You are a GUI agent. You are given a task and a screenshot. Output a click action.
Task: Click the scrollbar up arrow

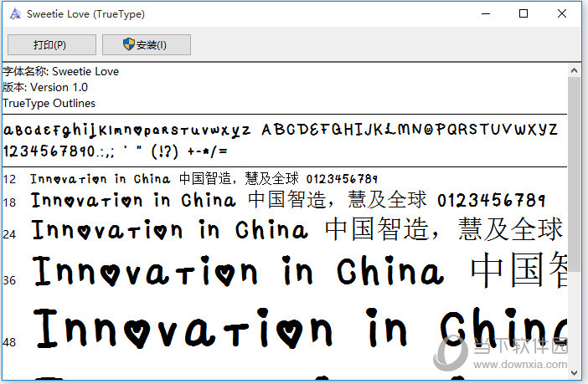click(574, 70)
